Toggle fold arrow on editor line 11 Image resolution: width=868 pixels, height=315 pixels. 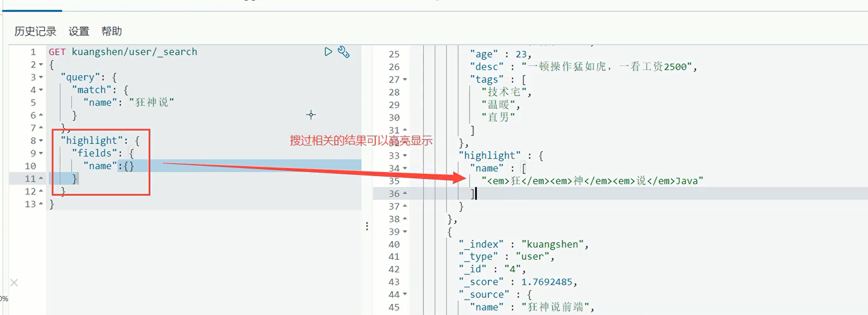point(41,178)
